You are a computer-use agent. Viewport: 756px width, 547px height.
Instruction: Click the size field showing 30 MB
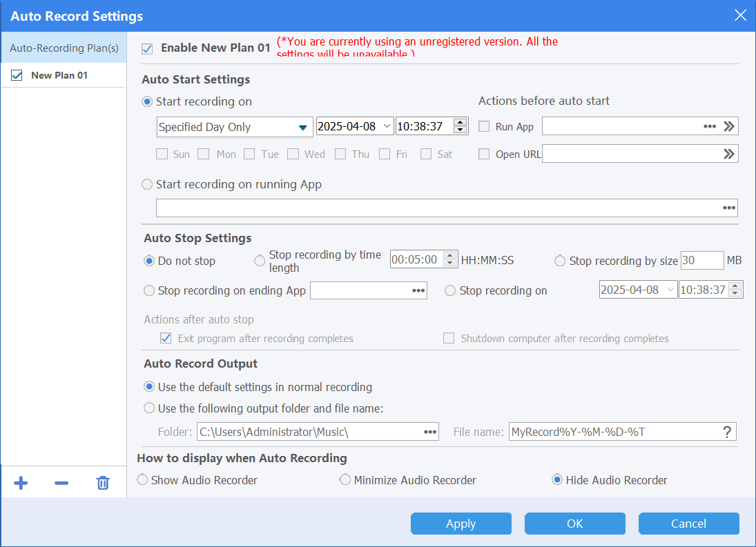point(702,261)
